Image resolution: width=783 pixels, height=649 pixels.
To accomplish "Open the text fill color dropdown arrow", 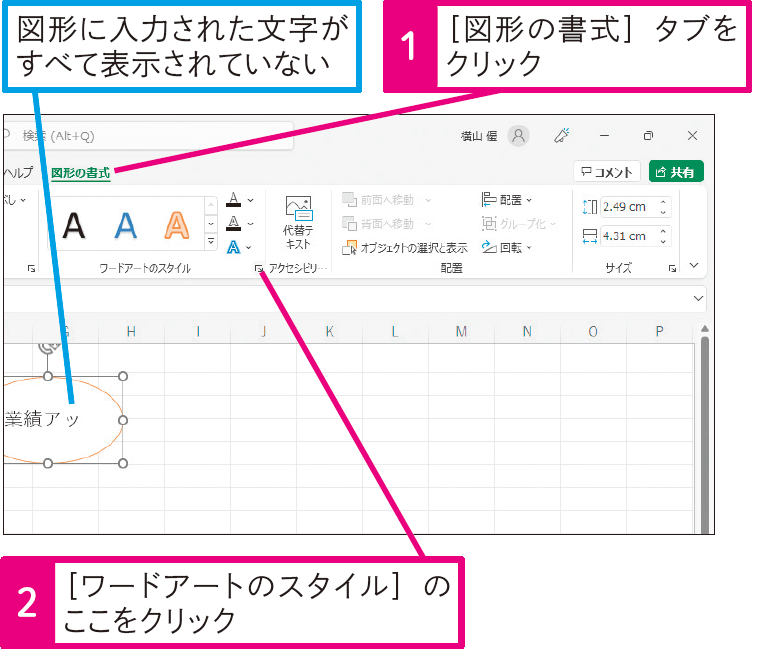I will pyautogui.click(x=251, y=200).
